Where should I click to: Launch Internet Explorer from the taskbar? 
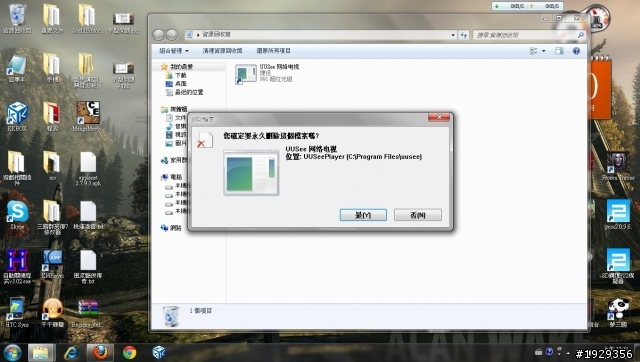[71, 353]
